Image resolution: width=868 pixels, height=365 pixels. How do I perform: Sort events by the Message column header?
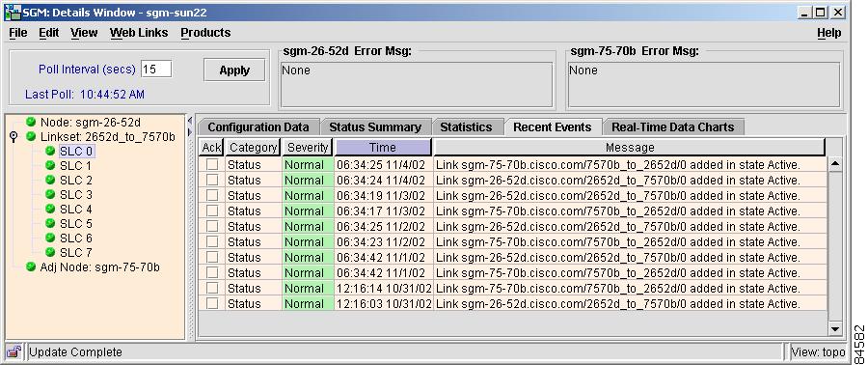pos(630,148)
